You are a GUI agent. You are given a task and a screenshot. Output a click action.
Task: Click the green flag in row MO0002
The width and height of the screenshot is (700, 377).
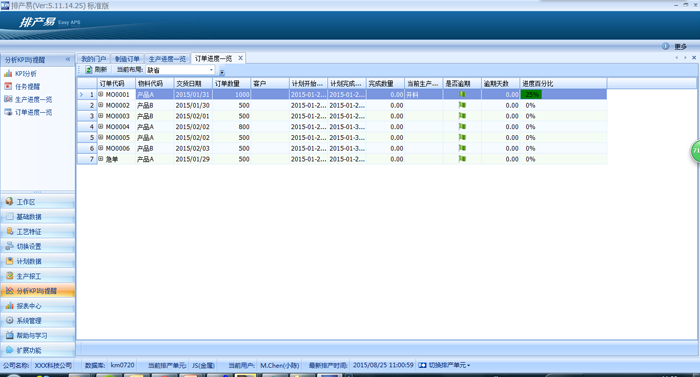tap(462, 105)
